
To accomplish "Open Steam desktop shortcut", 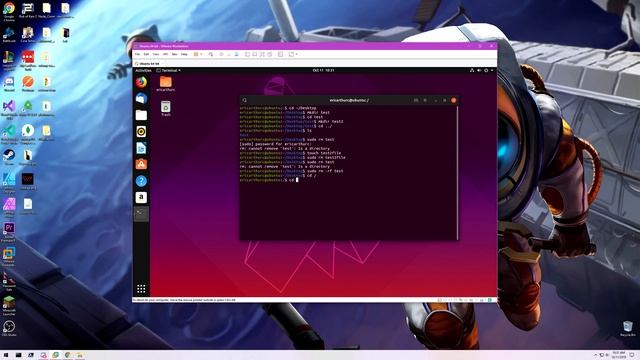I will click(x=9, y=157).
